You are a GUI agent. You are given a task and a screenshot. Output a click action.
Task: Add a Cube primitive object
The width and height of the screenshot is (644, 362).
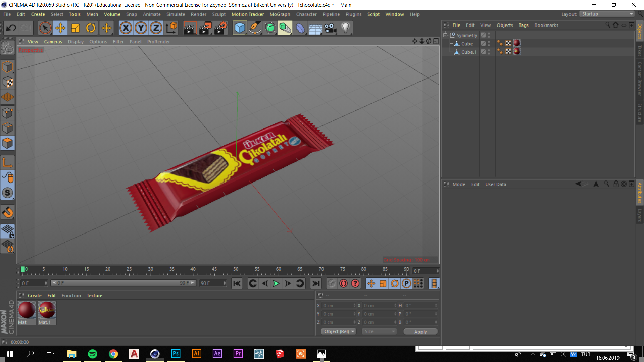(x=240, y=28)
